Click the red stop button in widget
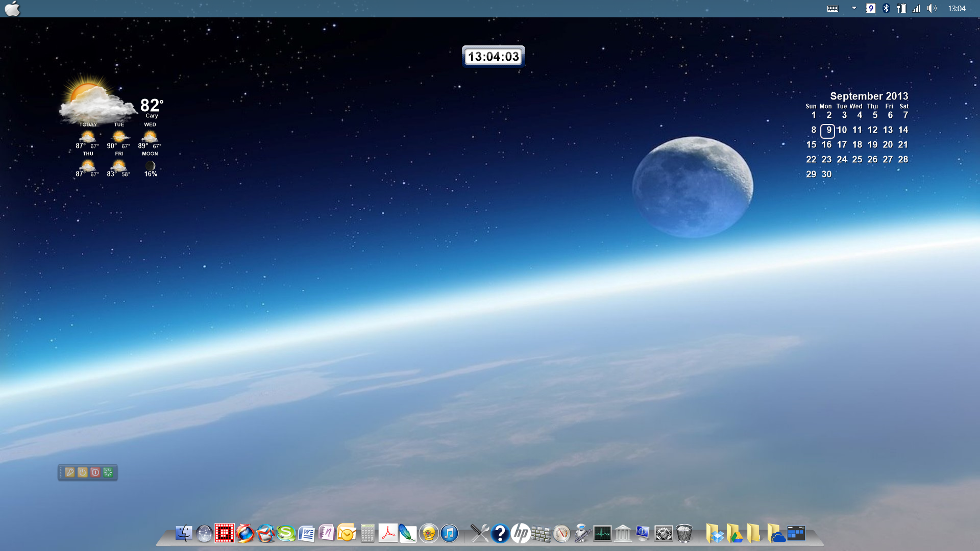 [95, 472]
